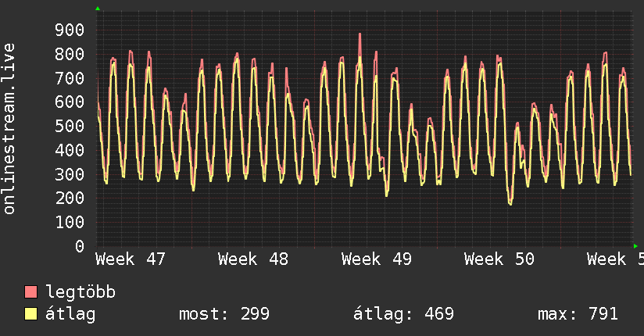644x336 pixels.
Task: Click the átlag legend label next to yellow swatch
Action: pos(70,314)
